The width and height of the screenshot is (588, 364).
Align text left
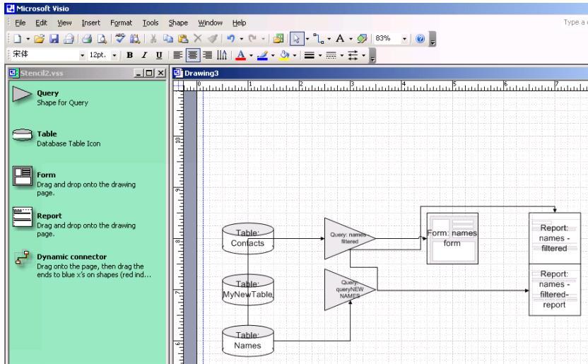coord(178,55)
